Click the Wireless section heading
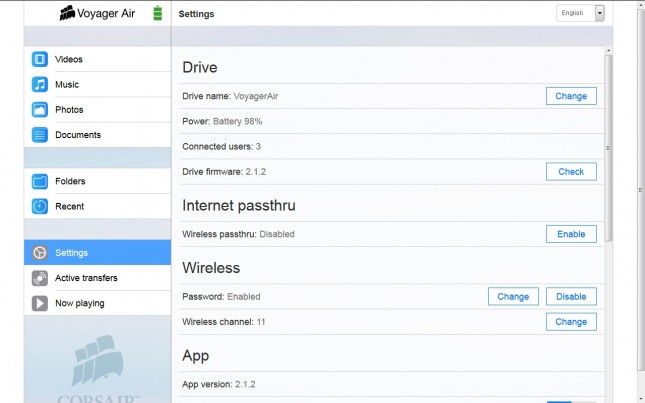This screenshot has width=645, height=403. click(211, 268)
